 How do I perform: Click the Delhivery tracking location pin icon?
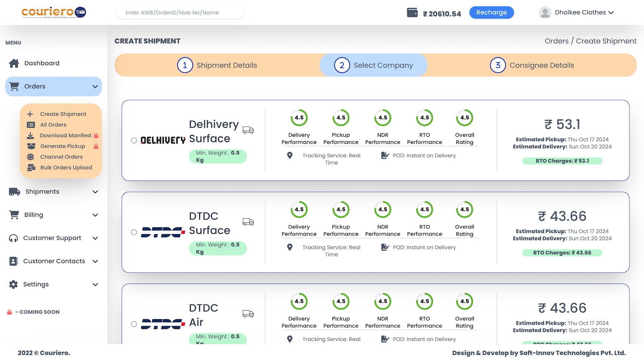coord(290,155)
